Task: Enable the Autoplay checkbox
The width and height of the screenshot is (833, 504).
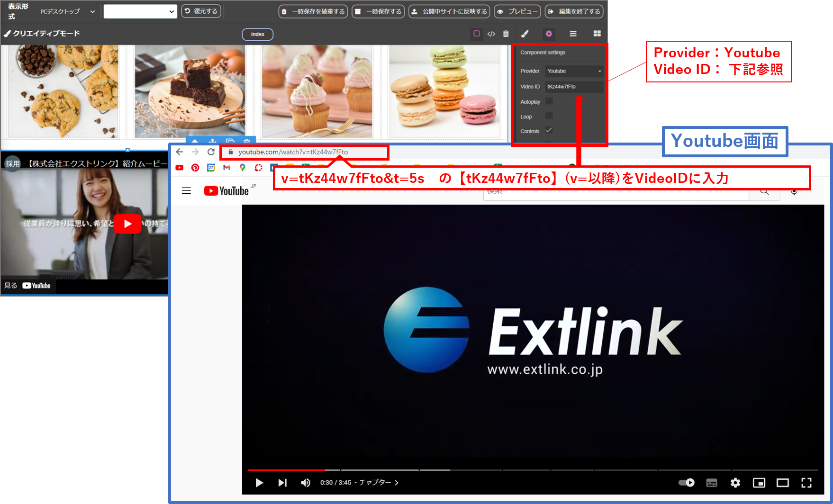Action: tap(549, 101)
